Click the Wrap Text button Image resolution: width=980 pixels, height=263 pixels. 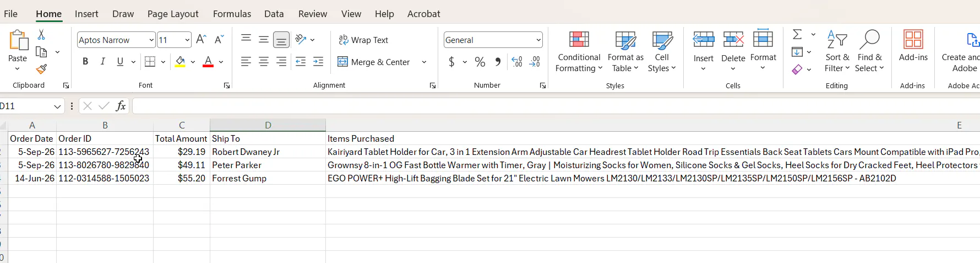pyautogui.click(x=363, y=40)
